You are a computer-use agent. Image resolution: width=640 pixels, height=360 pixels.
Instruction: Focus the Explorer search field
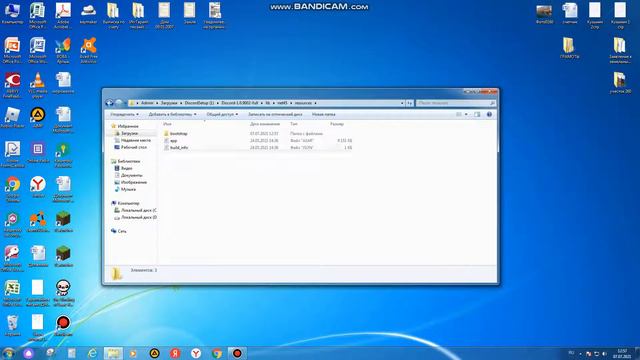pyautogui.click(x=456, y=103)
